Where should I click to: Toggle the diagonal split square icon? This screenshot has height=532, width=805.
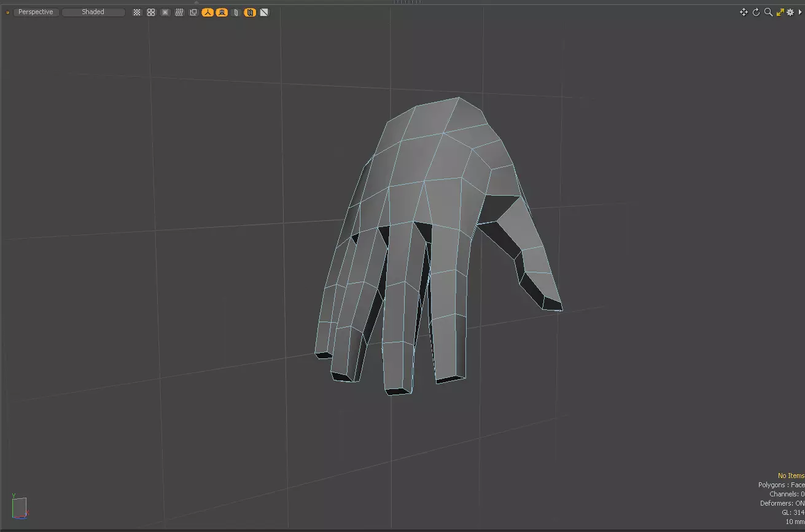pos(264,12)
